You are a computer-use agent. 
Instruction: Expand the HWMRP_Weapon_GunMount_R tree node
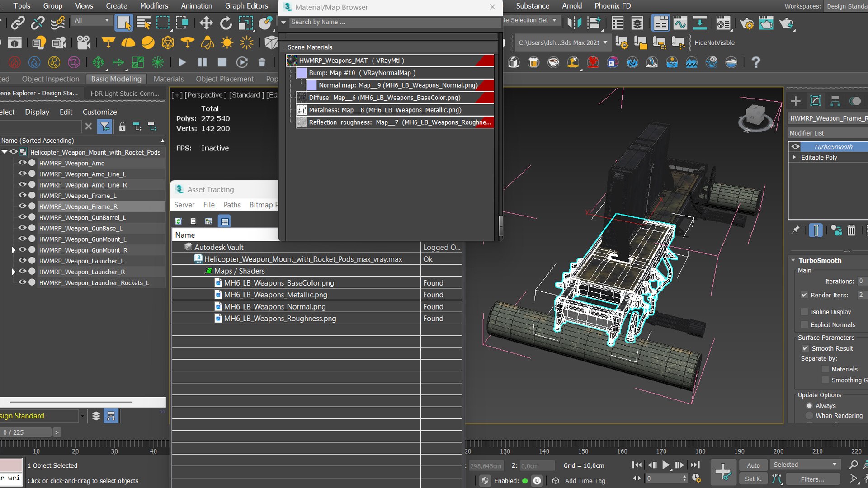14,250
